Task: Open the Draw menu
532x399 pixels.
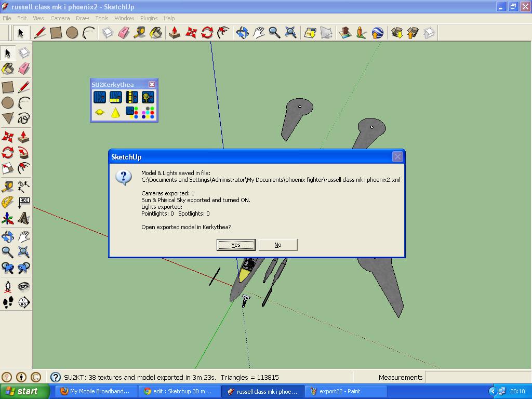Action: (82, 18)
